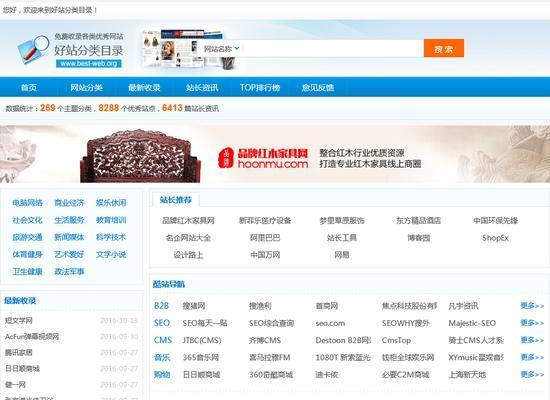
Task: Select the 文学小说 category
Action: click(111, 254)
